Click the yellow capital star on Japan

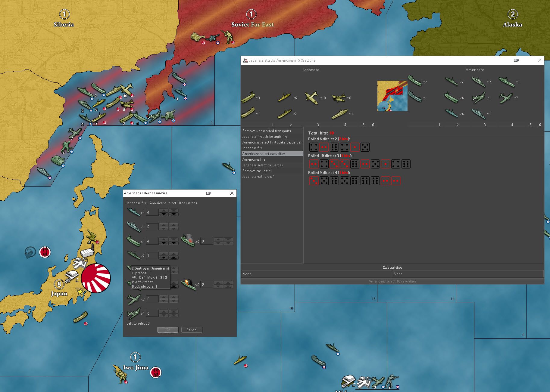tap(80, 292)
